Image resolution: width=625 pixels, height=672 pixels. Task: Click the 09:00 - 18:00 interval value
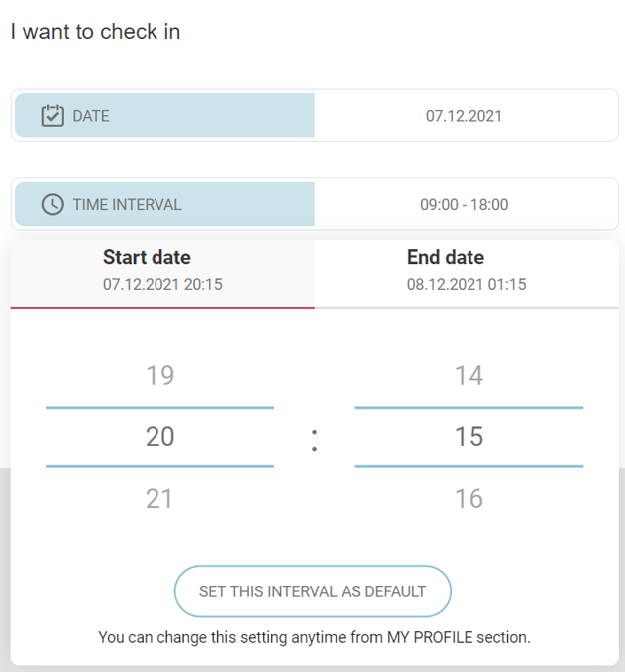[x=464, y=205]
